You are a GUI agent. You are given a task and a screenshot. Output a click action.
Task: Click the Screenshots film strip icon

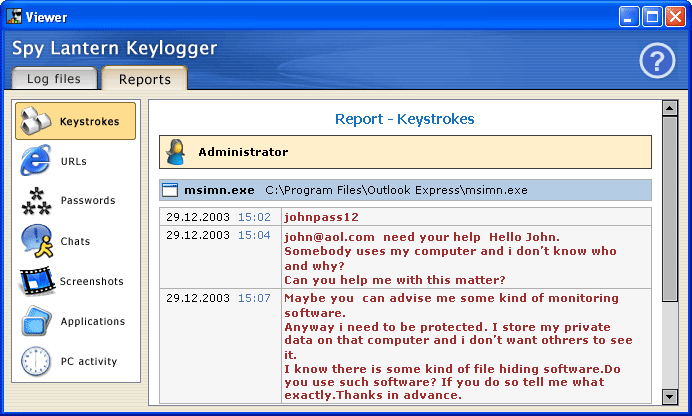pos(37,281)
